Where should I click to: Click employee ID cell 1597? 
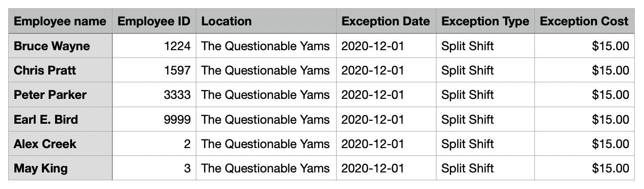coord(154,71)
